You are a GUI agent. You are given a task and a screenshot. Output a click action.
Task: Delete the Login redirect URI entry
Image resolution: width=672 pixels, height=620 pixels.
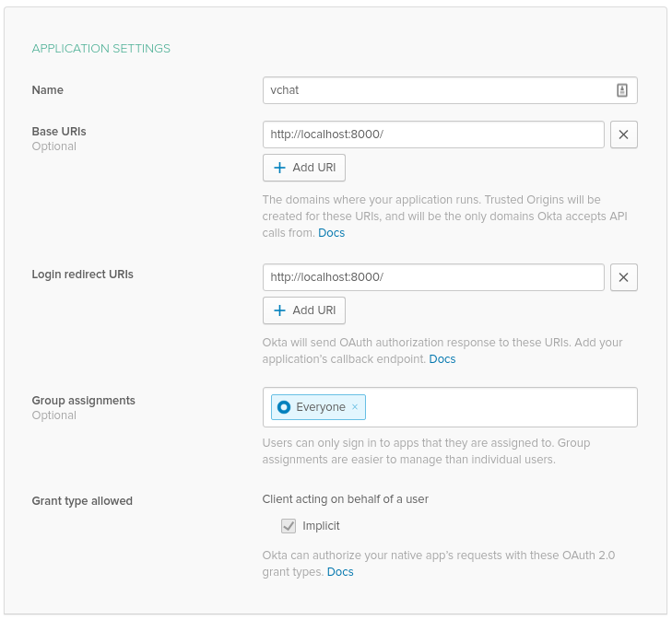[x=623, y=277]
